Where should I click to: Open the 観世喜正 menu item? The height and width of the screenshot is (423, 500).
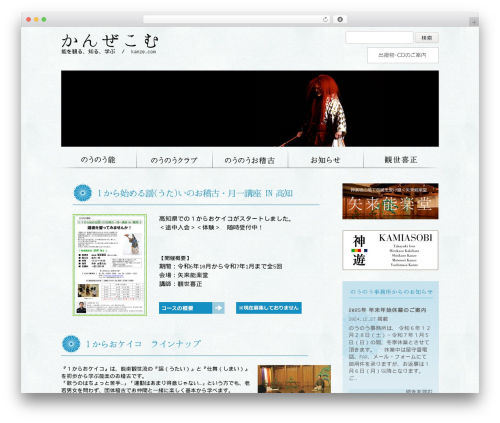point(401,160)
